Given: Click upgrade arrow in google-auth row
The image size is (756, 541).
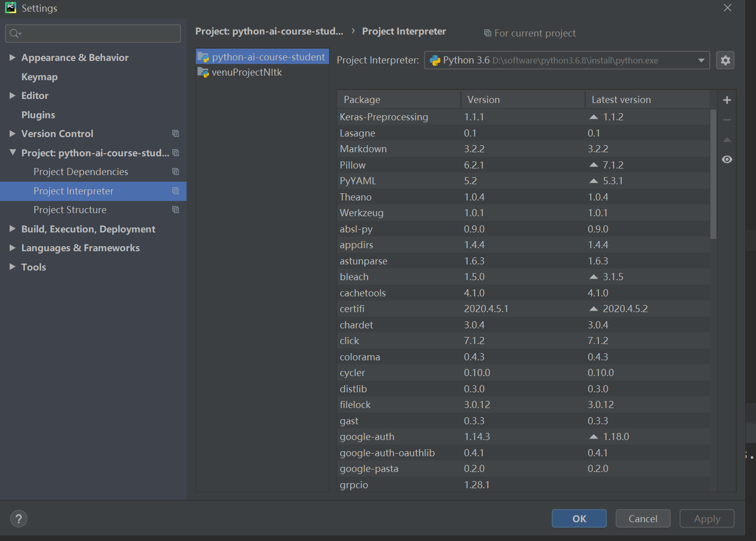Looking at the screenshot, I should coord(594,436).
